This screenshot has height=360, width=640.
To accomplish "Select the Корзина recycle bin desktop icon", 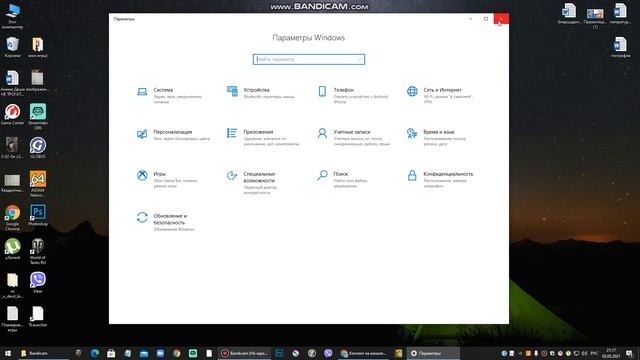I will (12, 47).
